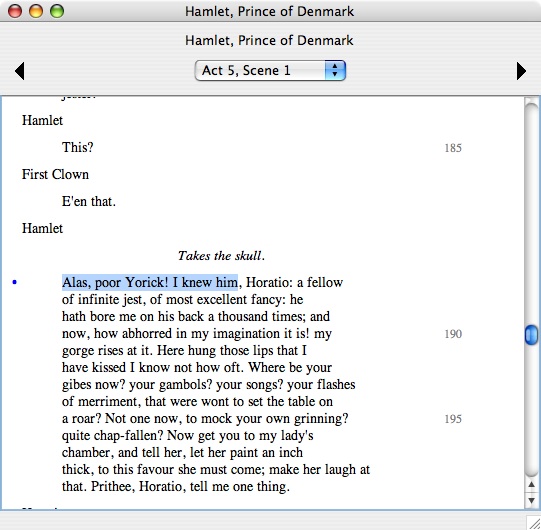Click the line "now, how abhorred in my imagination"

point(197,334)
